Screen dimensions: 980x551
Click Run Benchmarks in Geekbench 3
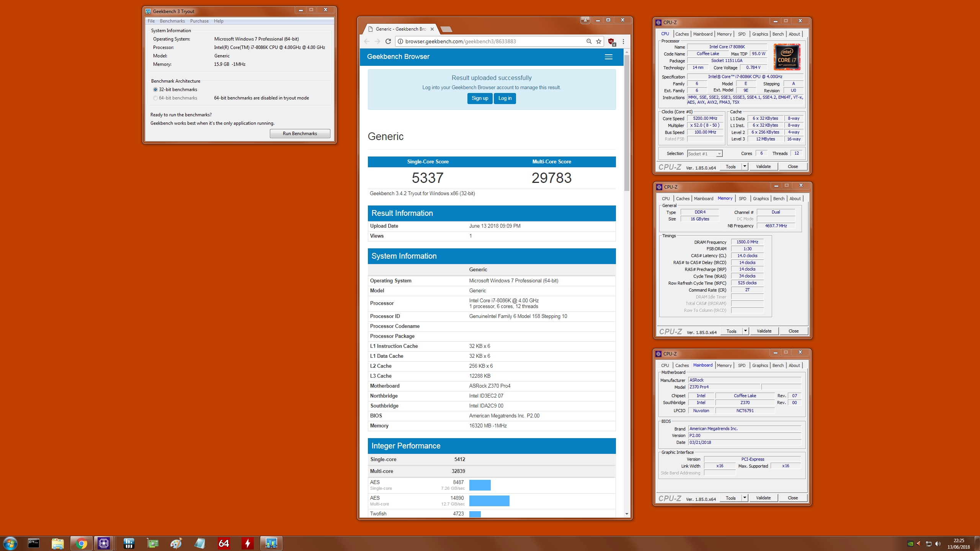pyautogui.click(x=300, y=134)
